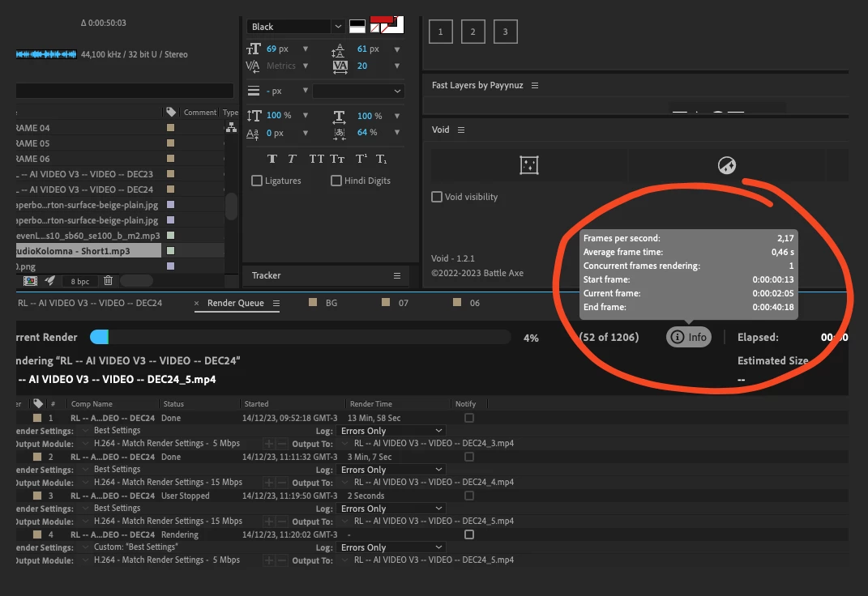Click the stroke width icon beside - px
The height and width of the screenshot is (596, 868).
[x=254, y=91]
